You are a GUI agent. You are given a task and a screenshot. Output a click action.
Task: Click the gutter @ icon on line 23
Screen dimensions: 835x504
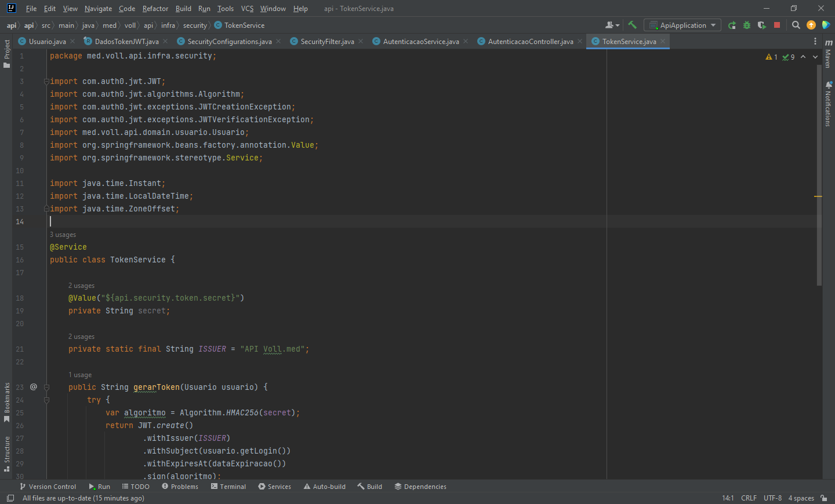pos(34,386)
